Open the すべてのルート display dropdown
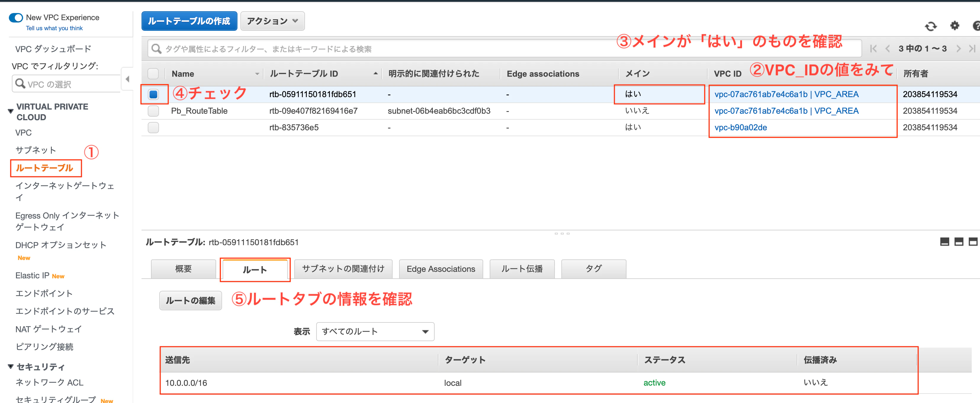Viewport: 980px width, 403px height. [x=375, y=331]
